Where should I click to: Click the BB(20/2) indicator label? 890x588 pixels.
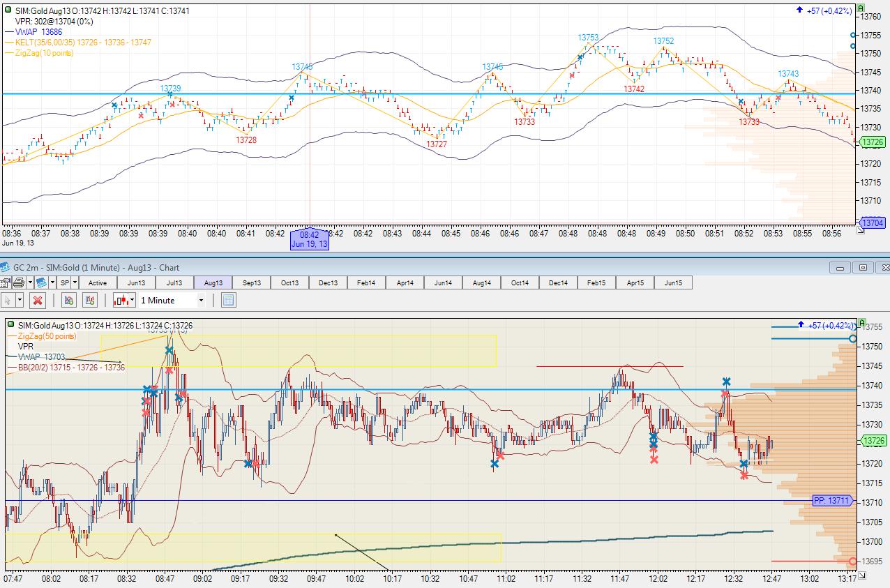click(x=72, y=367)
